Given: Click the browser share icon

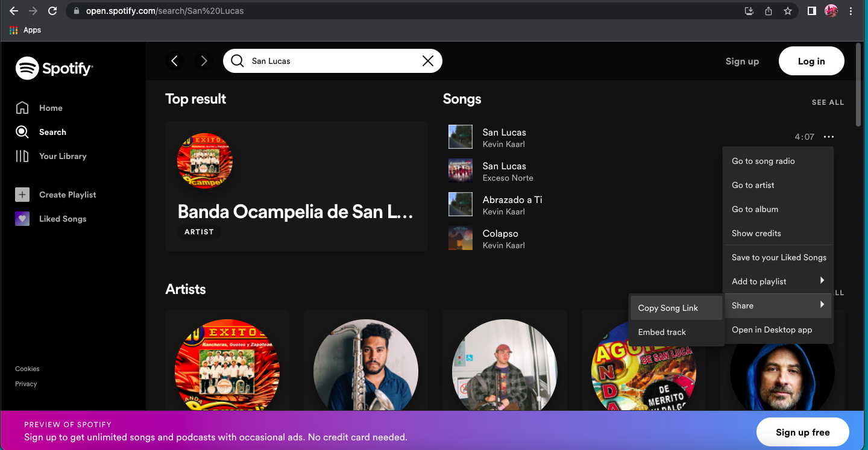Looking at the screenshot, I should point(769,11).
